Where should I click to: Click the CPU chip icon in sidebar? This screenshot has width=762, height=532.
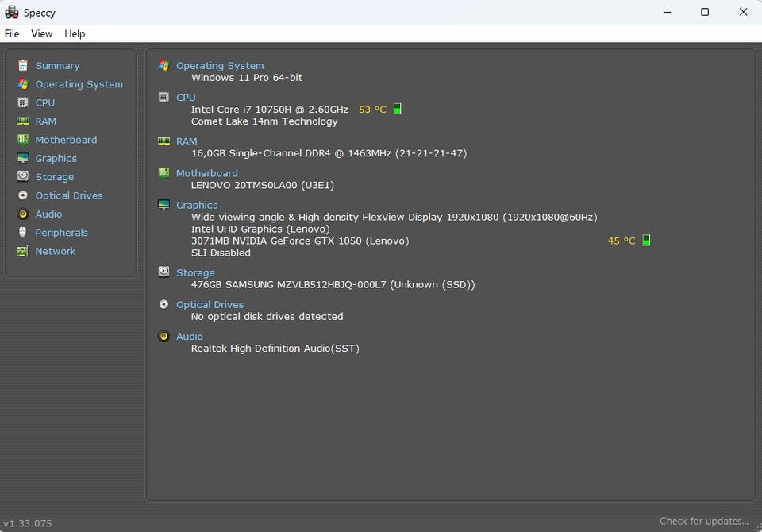tap(23, 102)
